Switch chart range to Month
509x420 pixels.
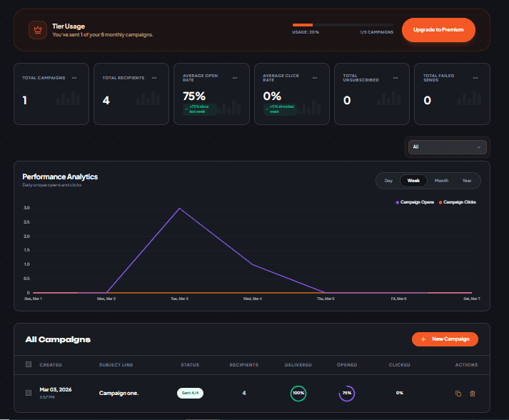coord(441,181)
